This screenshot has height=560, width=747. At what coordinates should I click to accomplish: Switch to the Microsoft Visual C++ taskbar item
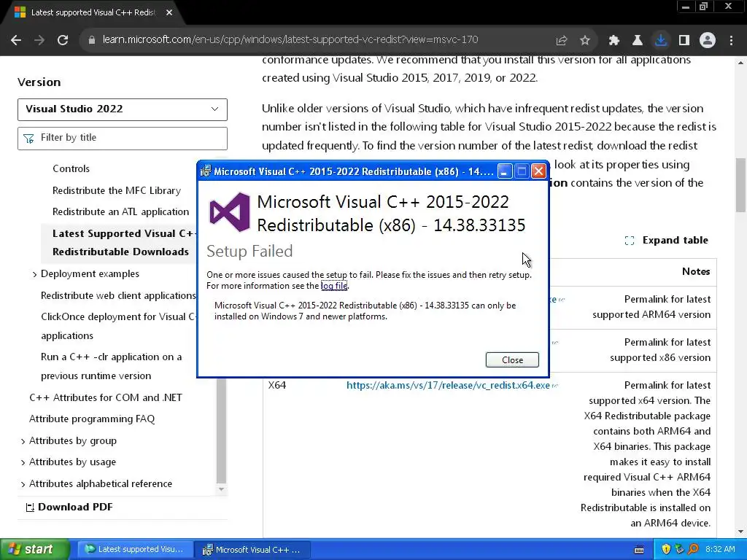pos(252,550)
